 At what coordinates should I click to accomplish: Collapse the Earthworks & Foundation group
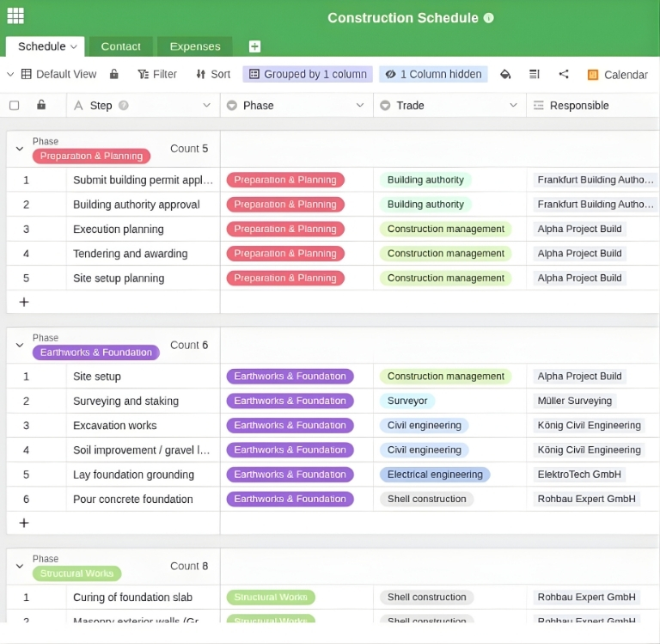[x=20, y=345]
